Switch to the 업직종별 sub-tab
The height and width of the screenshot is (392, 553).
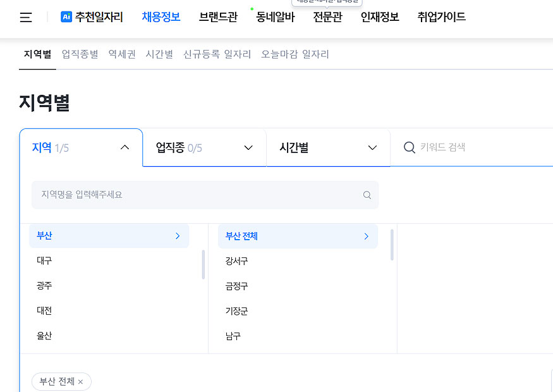80,54
